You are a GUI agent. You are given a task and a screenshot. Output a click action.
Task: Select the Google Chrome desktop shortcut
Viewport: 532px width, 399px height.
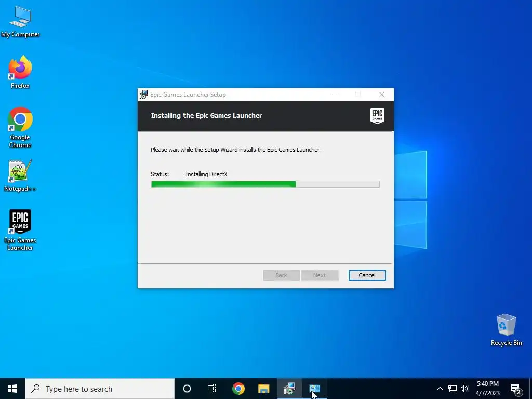tap(20, 127)
